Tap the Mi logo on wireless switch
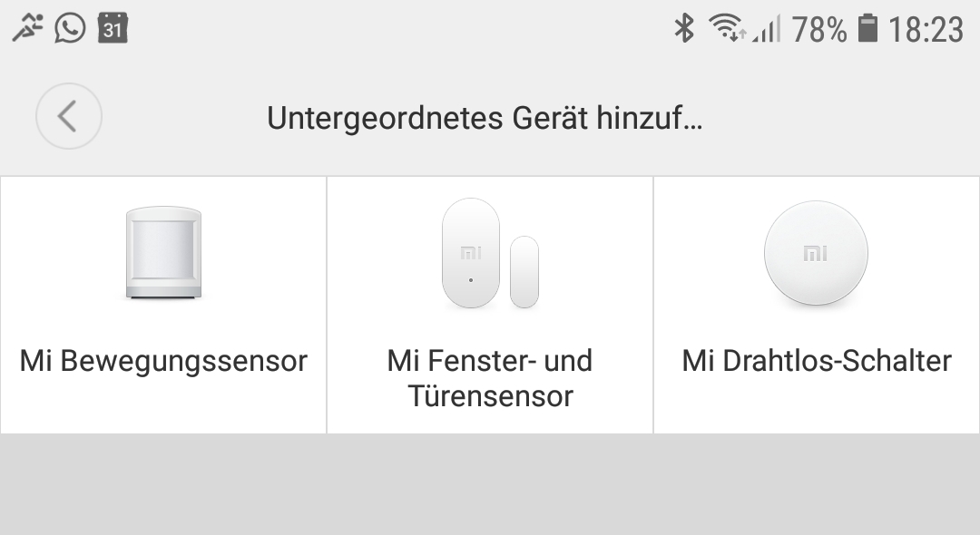The width and height of the screenshot is (980, 535). pos(815,254)
